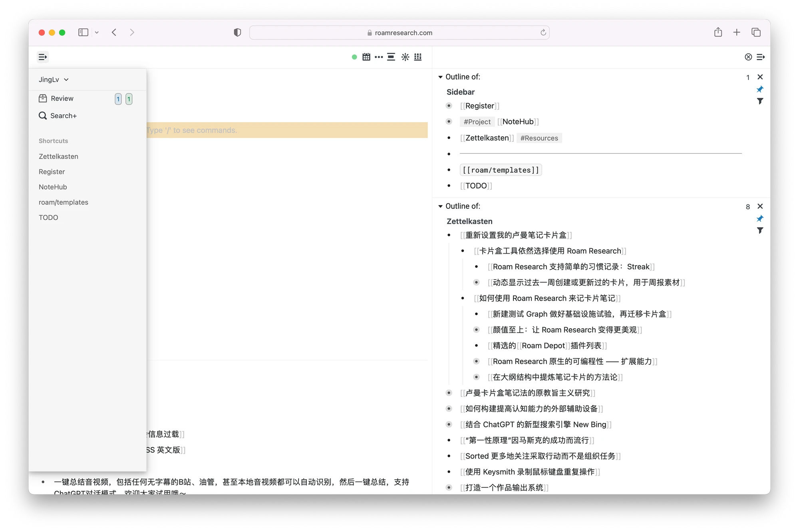Collapse the right sidebar menu icon
Viewport: 799px width, 532px height.
tap(761, 57)
